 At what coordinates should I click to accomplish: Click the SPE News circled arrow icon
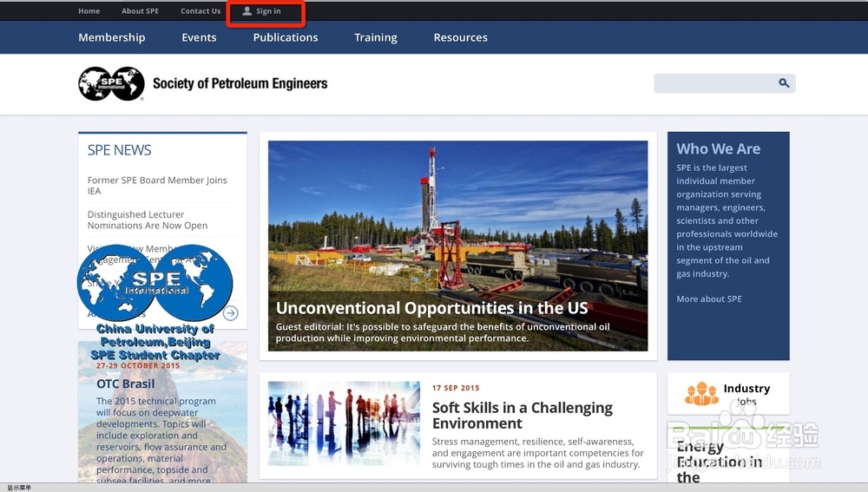[x=231, y=313]
